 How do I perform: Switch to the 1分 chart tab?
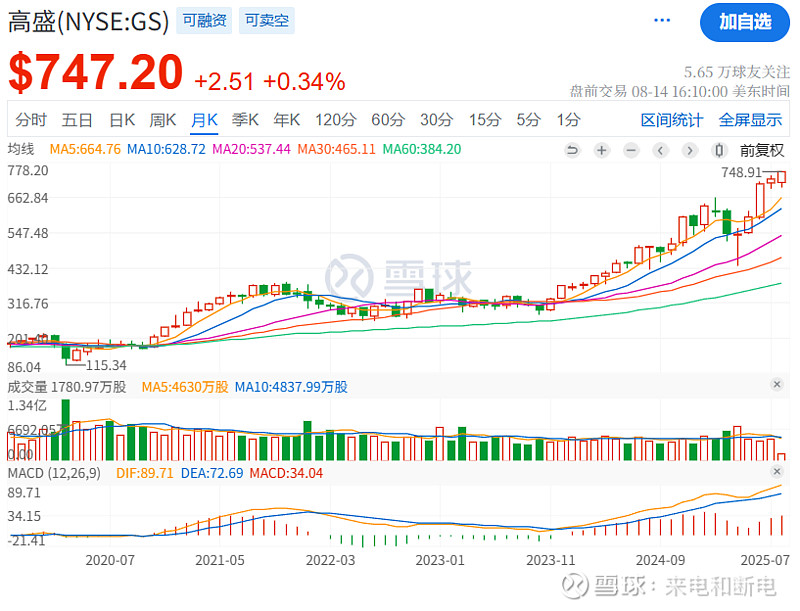pyautogui.click(x=568, y=120)
